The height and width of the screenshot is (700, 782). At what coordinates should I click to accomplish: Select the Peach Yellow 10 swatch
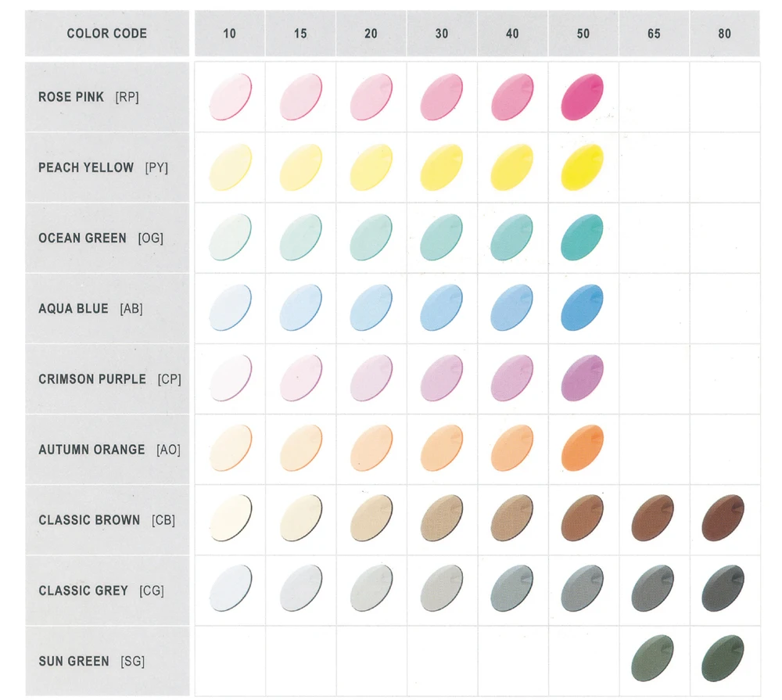pos(229,167)
